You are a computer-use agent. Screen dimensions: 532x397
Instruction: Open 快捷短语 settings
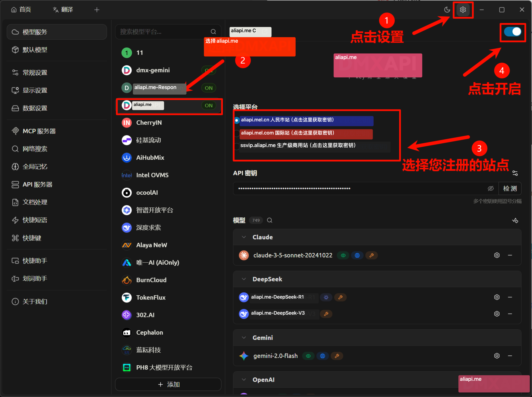coord(57,220)
